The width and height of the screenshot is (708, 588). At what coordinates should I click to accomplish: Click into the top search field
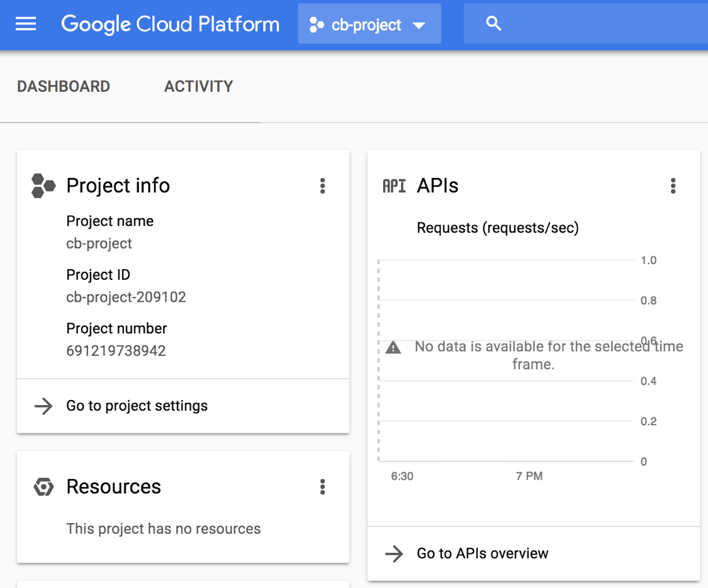tap(586, 23)
